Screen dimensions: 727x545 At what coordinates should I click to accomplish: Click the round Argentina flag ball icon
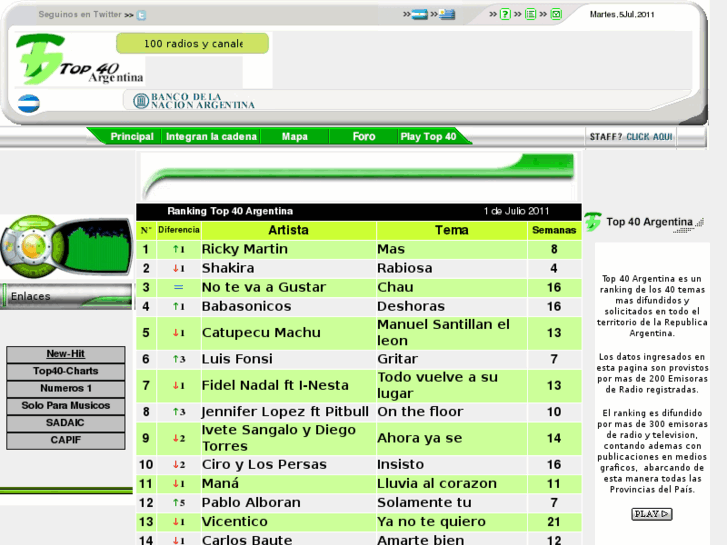point(29,103)
